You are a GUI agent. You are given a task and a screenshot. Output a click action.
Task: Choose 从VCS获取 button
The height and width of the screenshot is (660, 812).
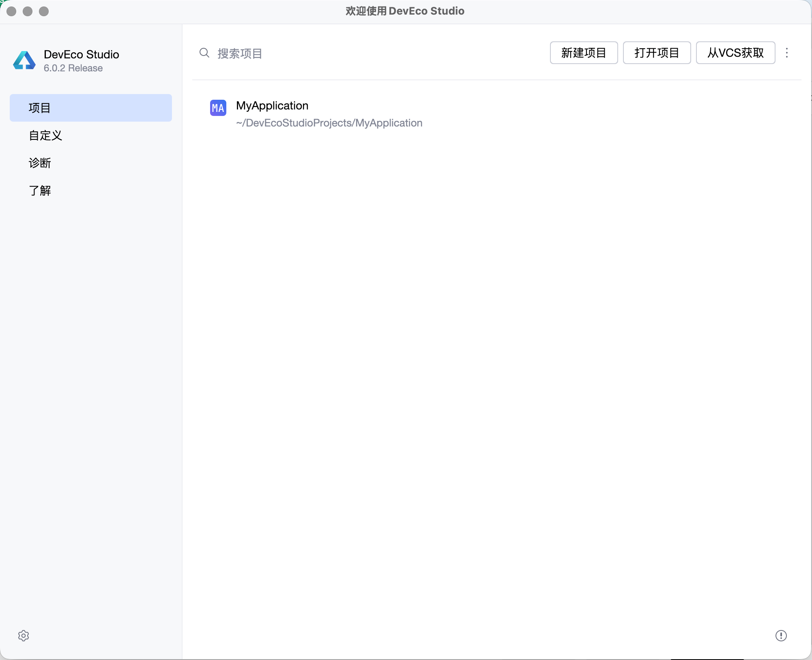(735, 53)
